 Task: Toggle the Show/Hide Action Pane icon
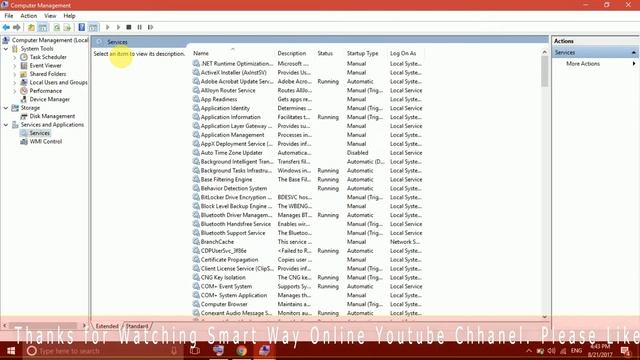coord(93,27)
